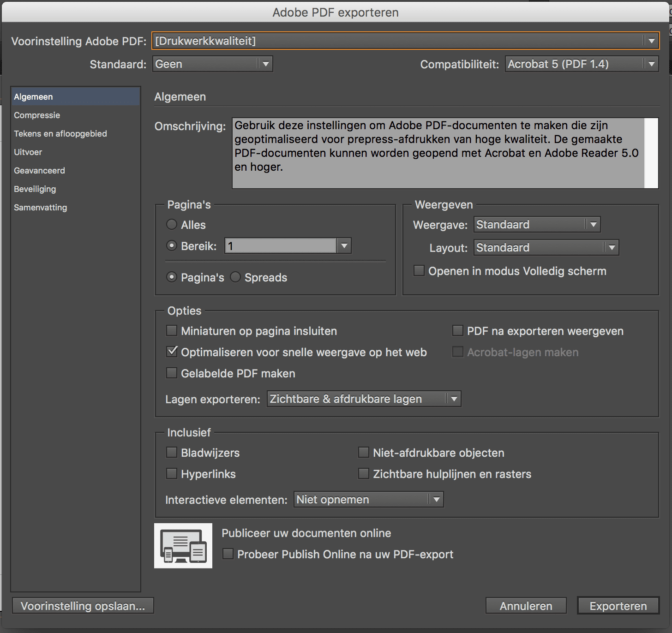This screenshot has width=672, height=633.
Task: Tick the Hyperlinks checkbox
Action: (x=172, y=474)
